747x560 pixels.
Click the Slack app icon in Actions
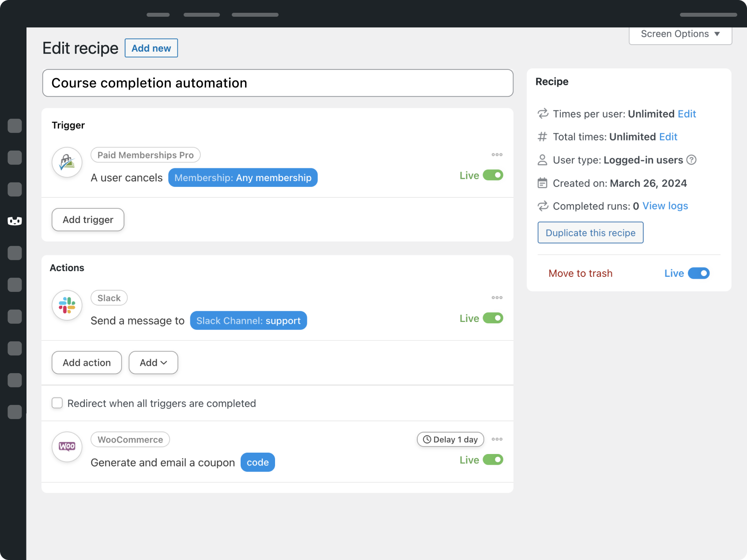[x=67, y=305]
